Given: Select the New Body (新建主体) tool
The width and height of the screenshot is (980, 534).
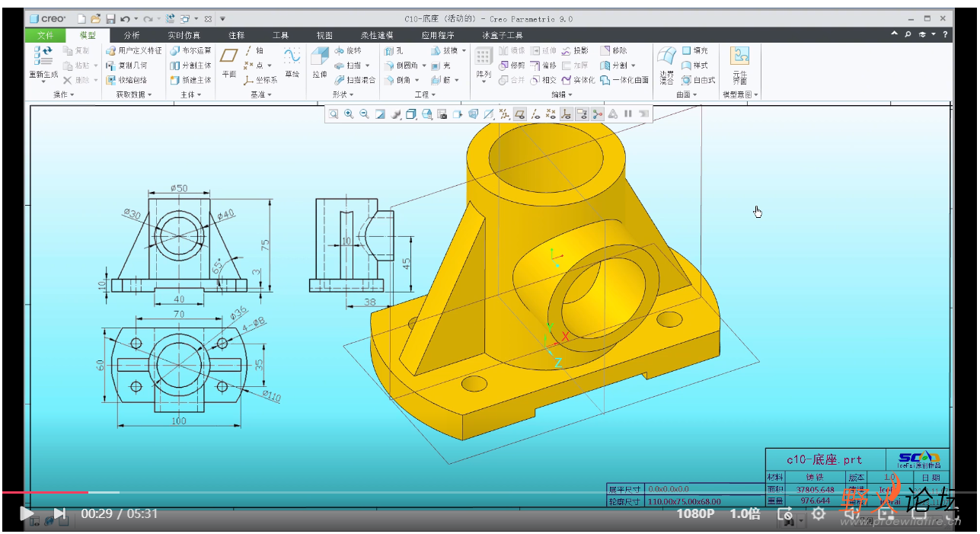Looking at the screenshot, I should tap(190, 79).
